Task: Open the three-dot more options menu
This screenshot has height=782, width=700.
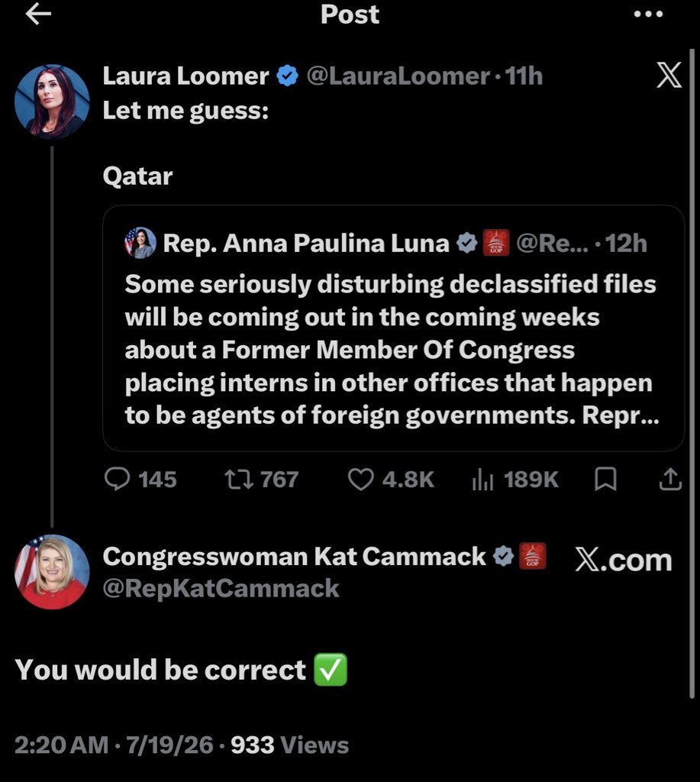Action: [648, 14]
